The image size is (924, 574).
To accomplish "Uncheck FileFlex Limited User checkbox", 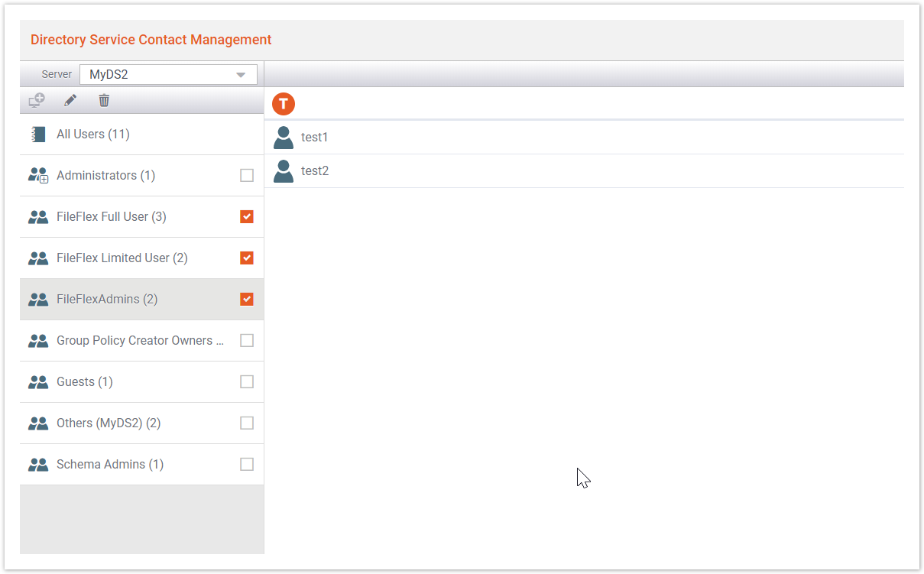I will pyautogui.click(x=247, y=258).
